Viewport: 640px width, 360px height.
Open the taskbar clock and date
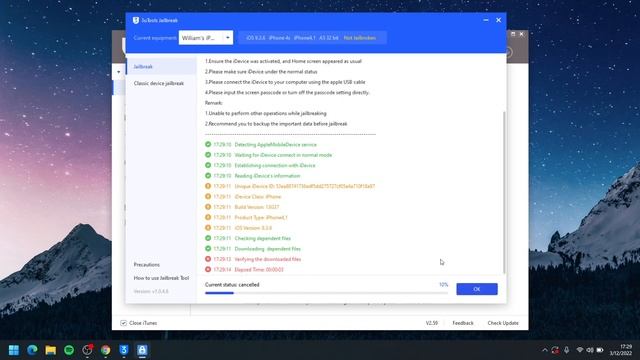click(621, 350)
